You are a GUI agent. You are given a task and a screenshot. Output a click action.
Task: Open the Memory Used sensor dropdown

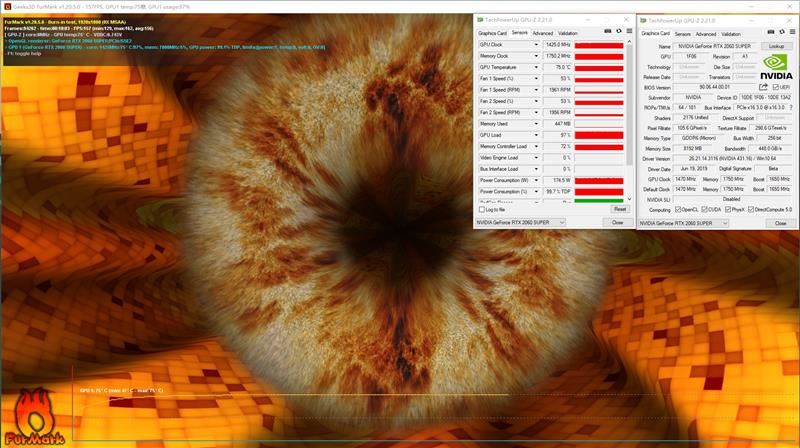(x=536, y=124)
